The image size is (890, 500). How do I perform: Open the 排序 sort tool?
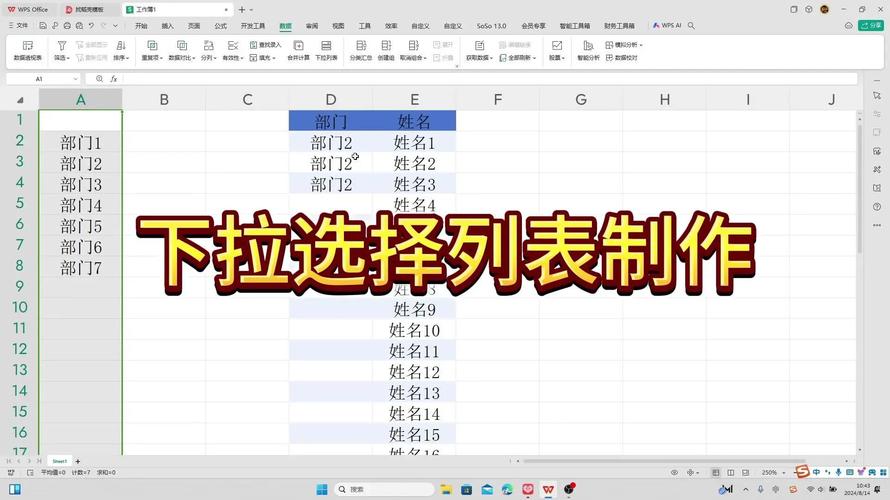[x=121, y=51]
